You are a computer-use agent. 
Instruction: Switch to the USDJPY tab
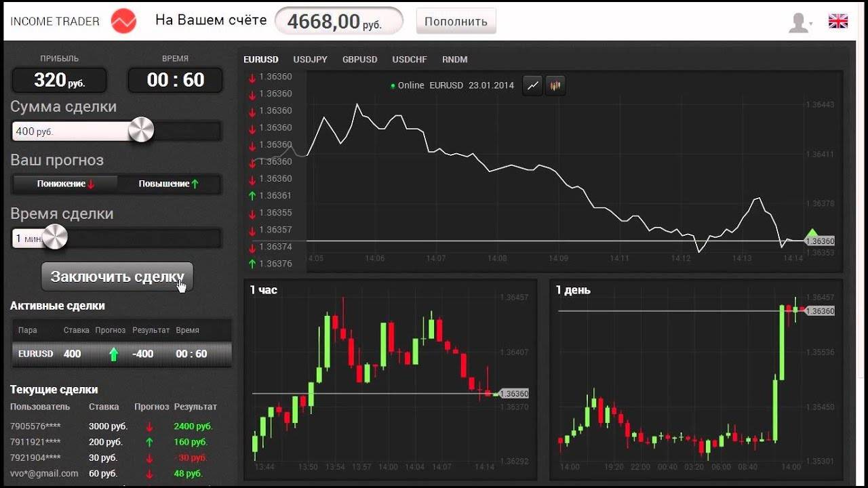pos(310,60)
